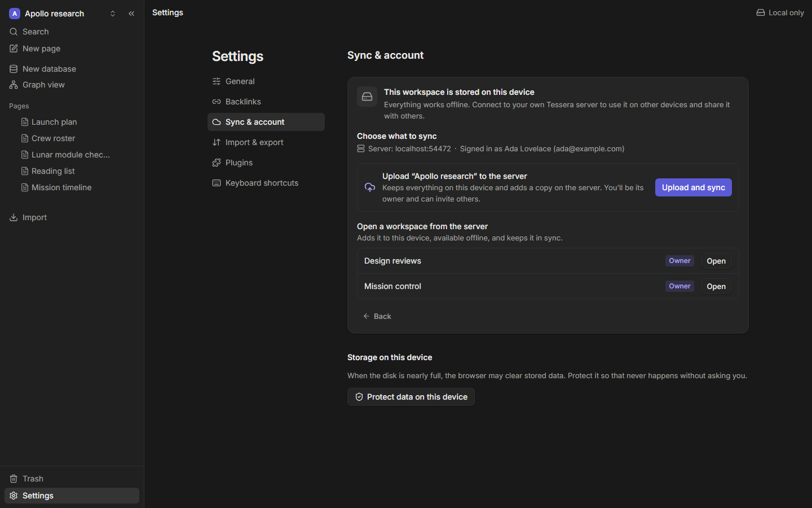This screenshot has width=812, height=508.
Task: Create a New page
Action: pos(72,49)
